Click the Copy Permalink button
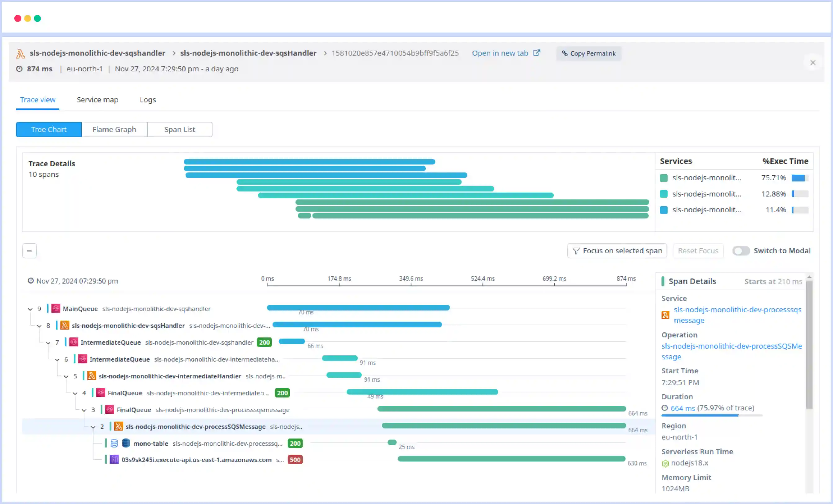 (x=588, y=53)
